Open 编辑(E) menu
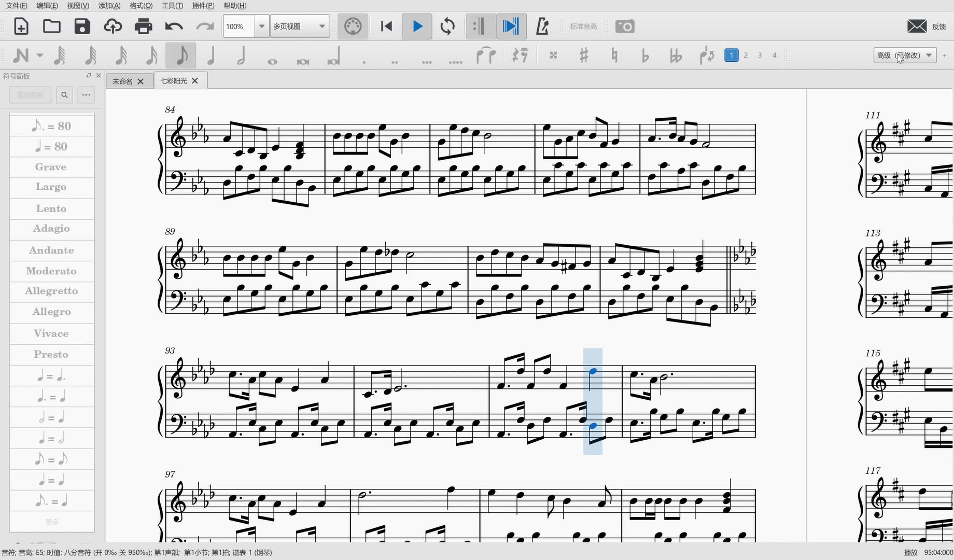The width and height of the screenshot is (954, 560). coord(47,6)
